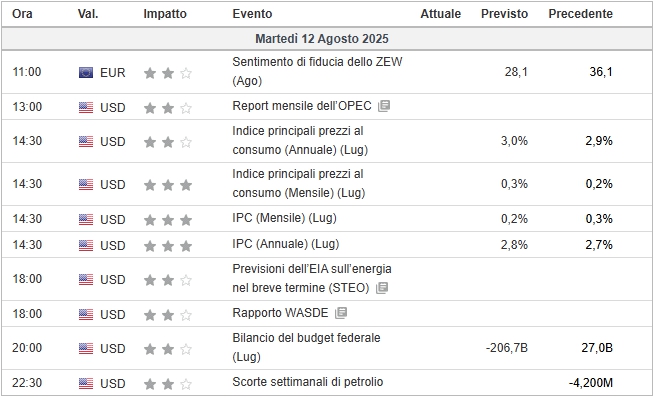Open the Rapporto WASDE document icon
The image size is (656, 402).
(x=341, y=313)
